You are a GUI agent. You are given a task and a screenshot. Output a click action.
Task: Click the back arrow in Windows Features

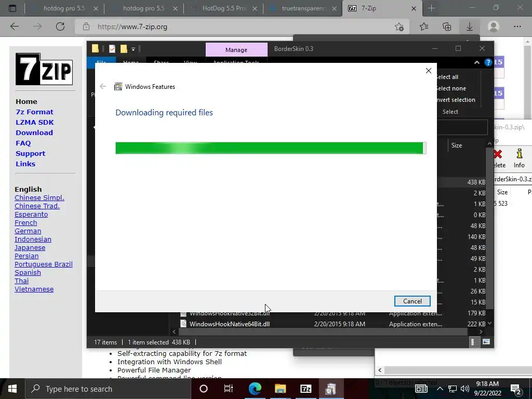tap(103, 87)
